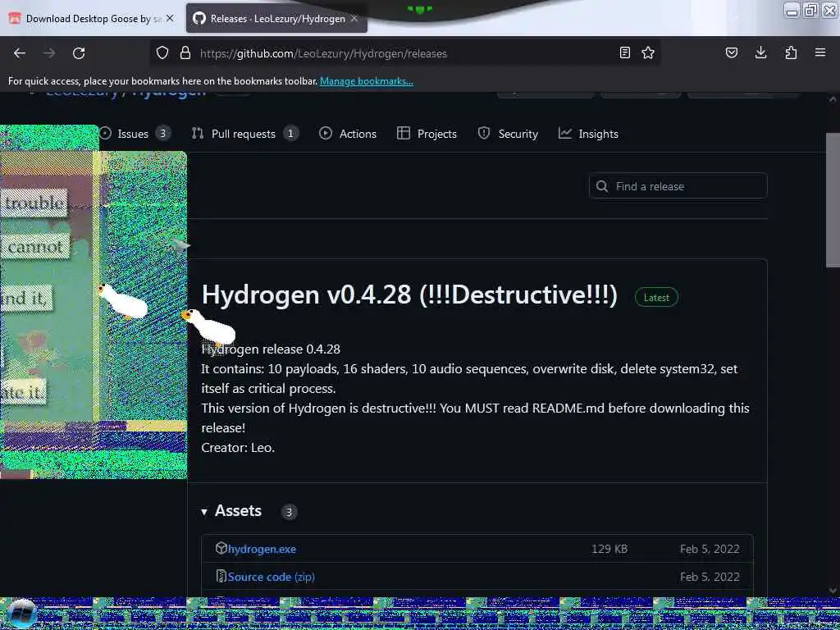Image resolution: width=840 pixels, height=630 pixels.
Task: Toggle reader view icon in address bar
Action: [624, 52]
